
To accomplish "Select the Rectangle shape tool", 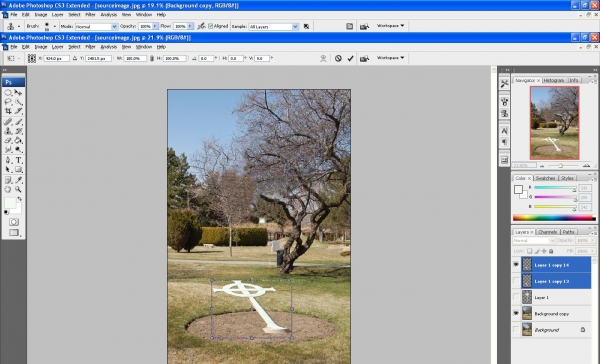I will [18, 169].
